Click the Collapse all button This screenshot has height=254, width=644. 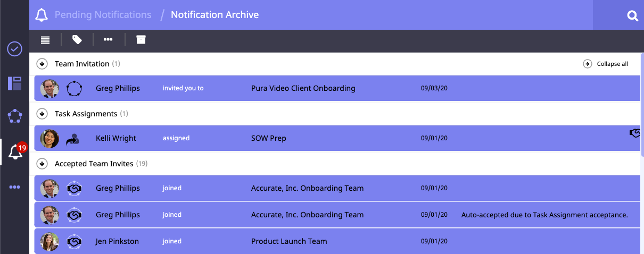pos(606,64)
